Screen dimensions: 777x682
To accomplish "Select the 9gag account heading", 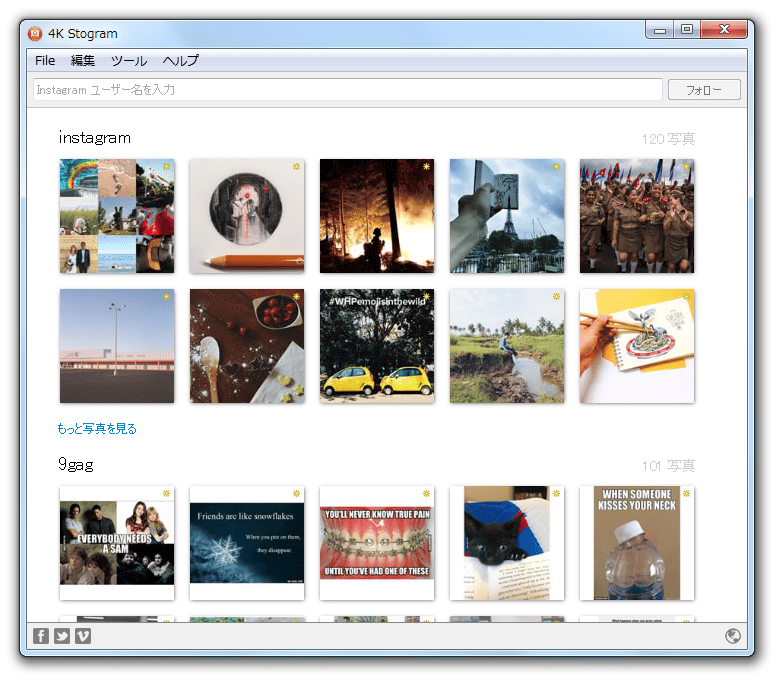I will coord(76,464).
